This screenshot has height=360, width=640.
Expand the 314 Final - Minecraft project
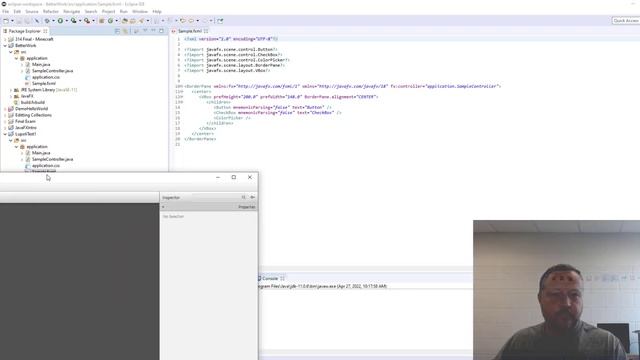(5, 39)
